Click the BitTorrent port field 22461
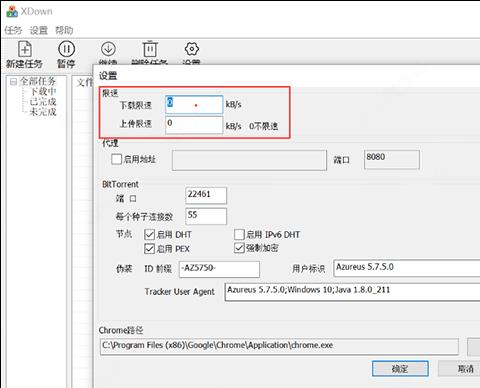 tap(206, 195)
